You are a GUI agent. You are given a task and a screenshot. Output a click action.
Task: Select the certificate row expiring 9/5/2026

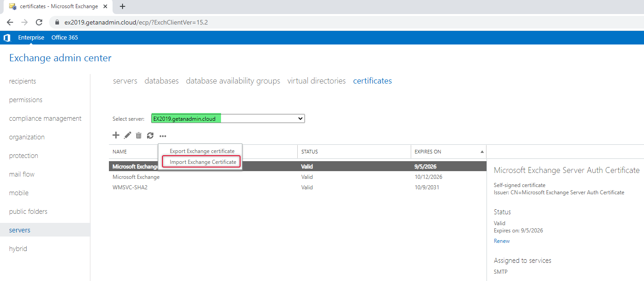(x=297, y=167)
